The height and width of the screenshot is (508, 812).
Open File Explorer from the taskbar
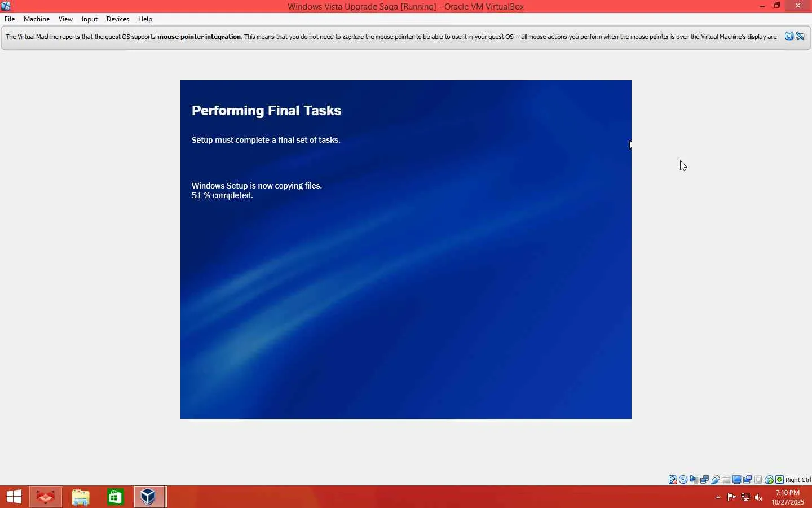coord(81,497)
